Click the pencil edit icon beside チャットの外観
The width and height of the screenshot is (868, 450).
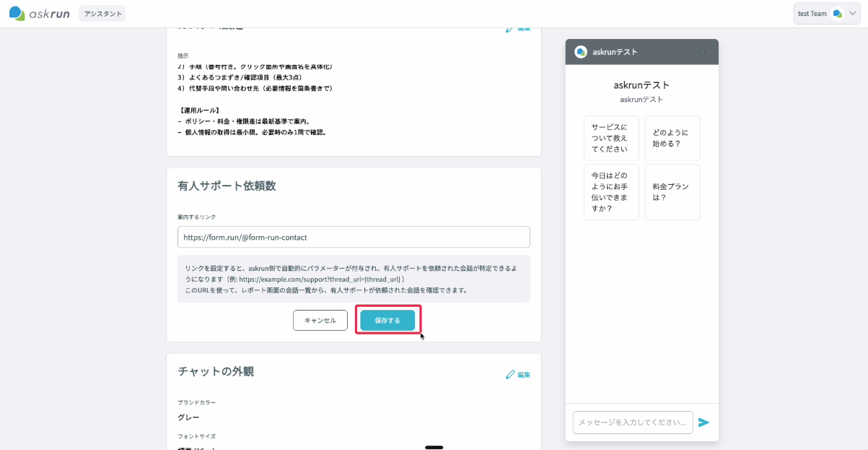tap(510, 375)
